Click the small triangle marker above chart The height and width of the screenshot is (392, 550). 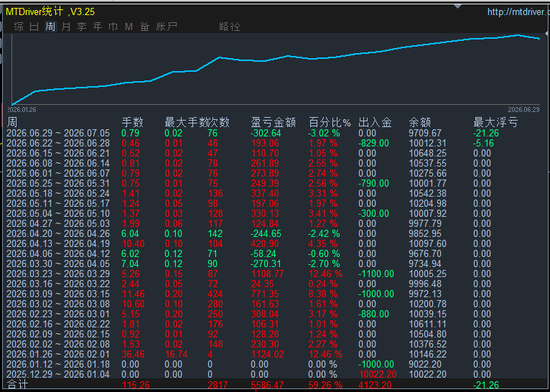pos(457,6)
